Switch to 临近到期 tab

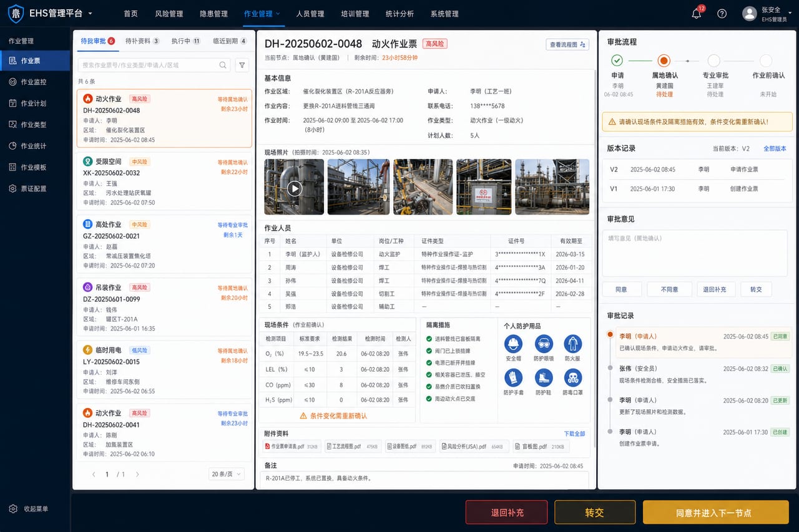[230, 41]
